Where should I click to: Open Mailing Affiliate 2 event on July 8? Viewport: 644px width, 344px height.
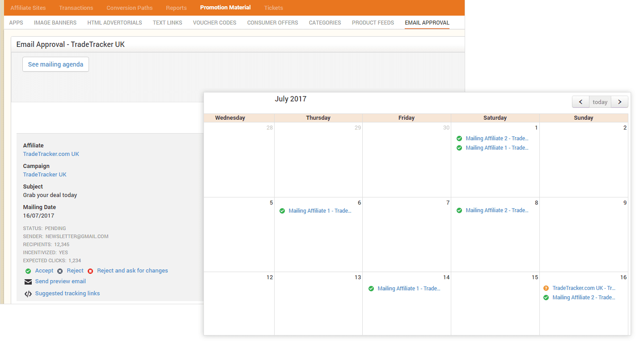pos(497,210)
